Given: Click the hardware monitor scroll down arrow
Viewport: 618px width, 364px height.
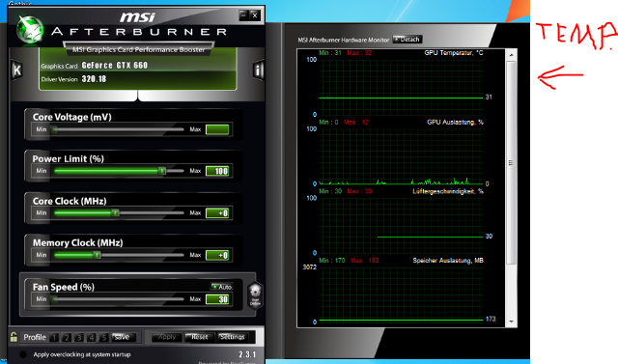Looking at the screenshot, I should coord(511,322).
